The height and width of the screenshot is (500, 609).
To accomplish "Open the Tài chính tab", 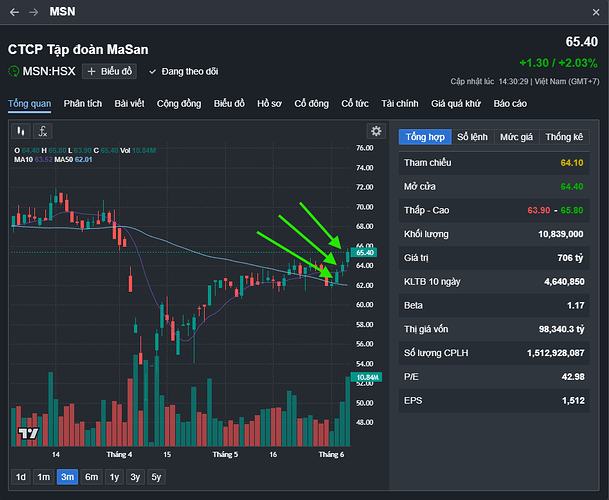I will click(x=400, y=103).
